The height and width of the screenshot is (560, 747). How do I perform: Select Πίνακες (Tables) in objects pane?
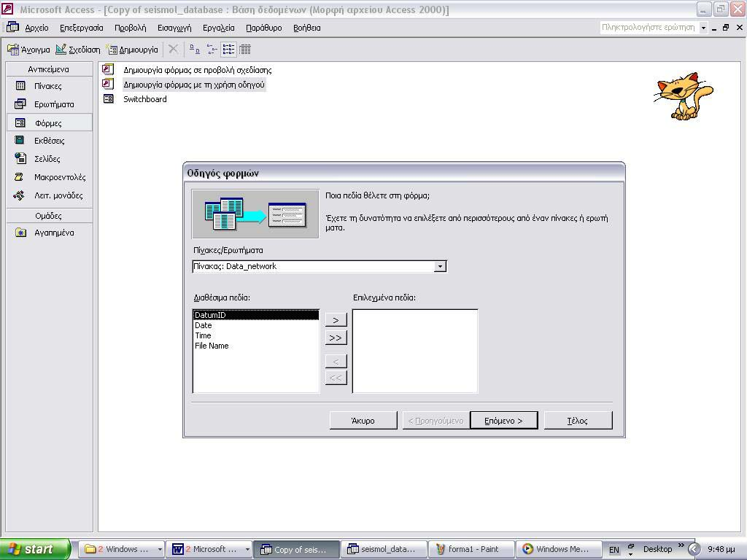point(50,86)
